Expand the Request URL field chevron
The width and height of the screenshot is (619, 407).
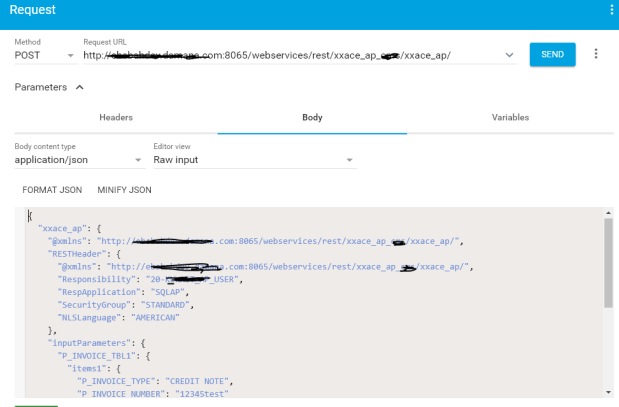click(510, 55)
